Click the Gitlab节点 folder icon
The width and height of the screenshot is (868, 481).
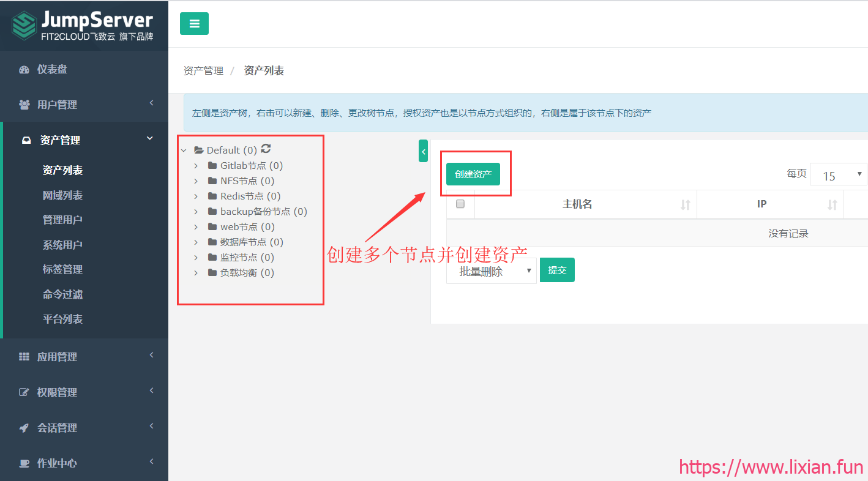212,165
